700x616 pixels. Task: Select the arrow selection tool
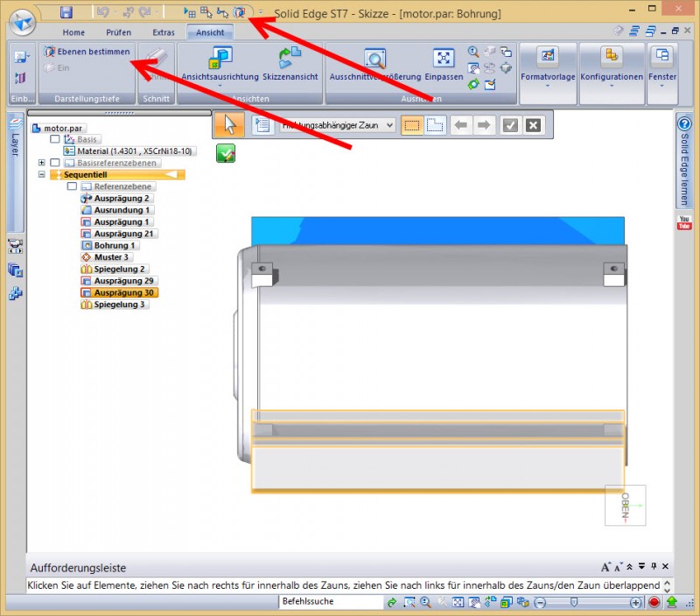pyautogui.click(x=230, y=125)
